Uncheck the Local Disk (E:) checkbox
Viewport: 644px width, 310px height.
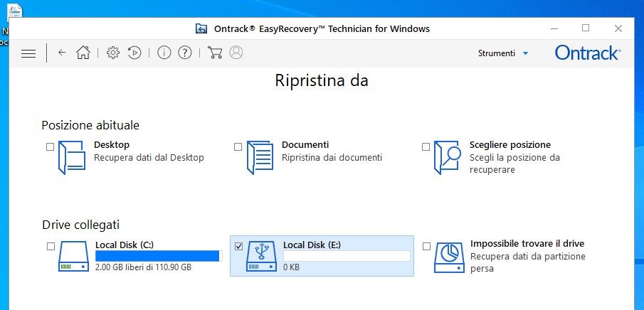[x=238, y=246]
